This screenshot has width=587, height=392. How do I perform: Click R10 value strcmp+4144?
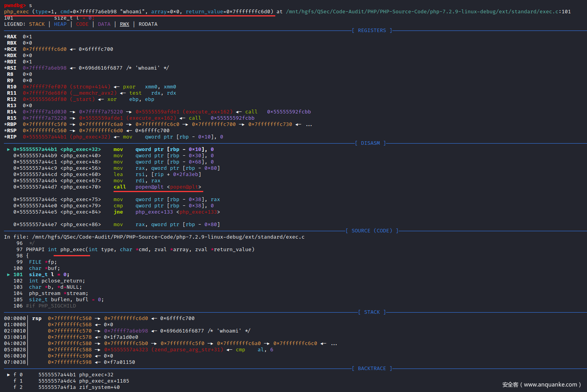point(90,87)
